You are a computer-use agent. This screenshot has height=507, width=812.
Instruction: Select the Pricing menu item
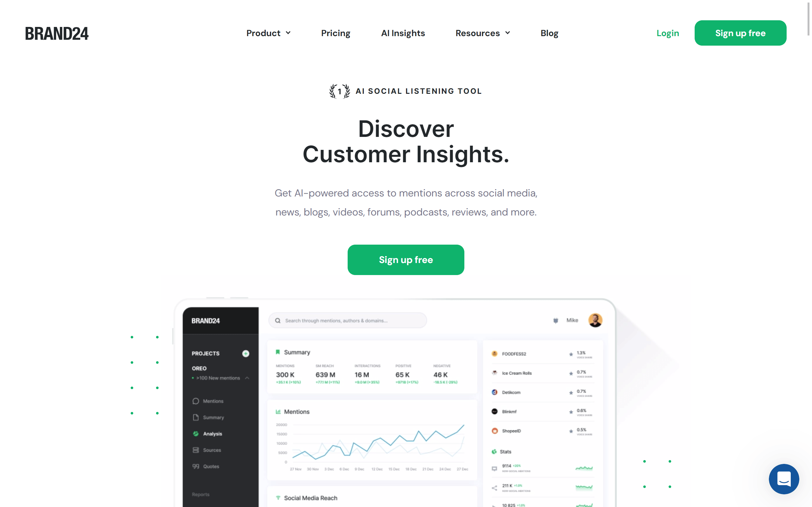point(335,33)
